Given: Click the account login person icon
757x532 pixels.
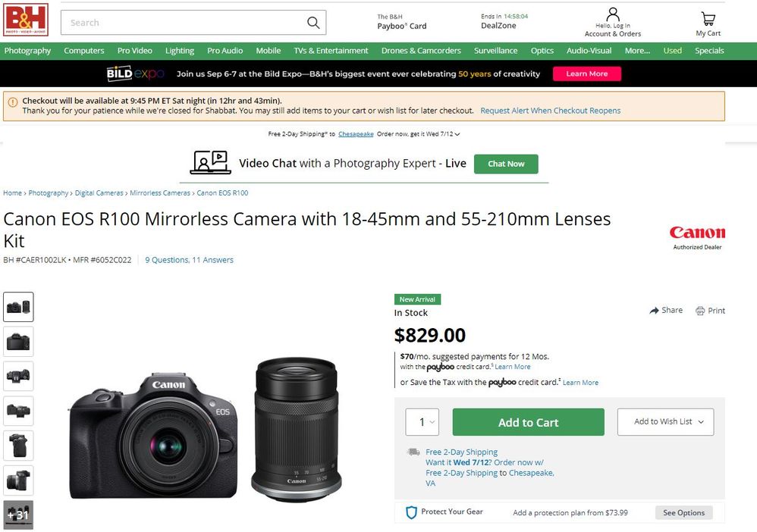Looking at the screenshot, I should [613, 15].
